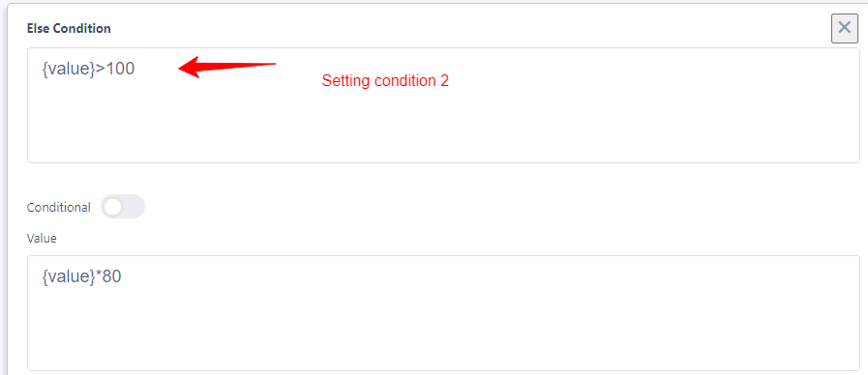The width and height of the screenshot is (868, 375).
Task: Click the {value} token in Else Condition
Action: tap(69, 70)
